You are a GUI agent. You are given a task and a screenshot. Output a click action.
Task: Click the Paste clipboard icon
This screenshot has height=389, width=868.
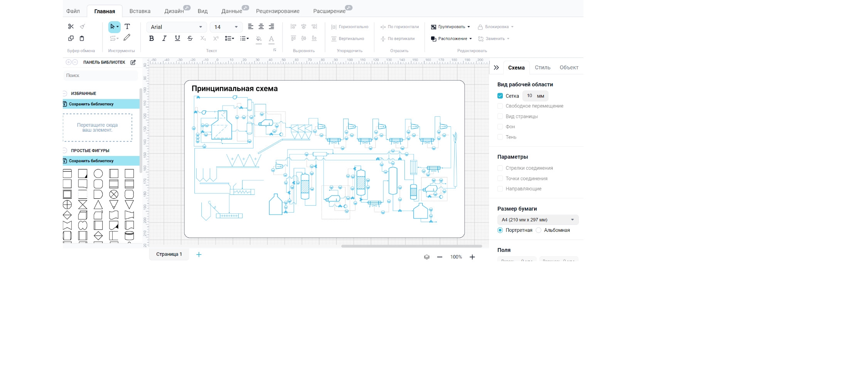pos(82,39)
